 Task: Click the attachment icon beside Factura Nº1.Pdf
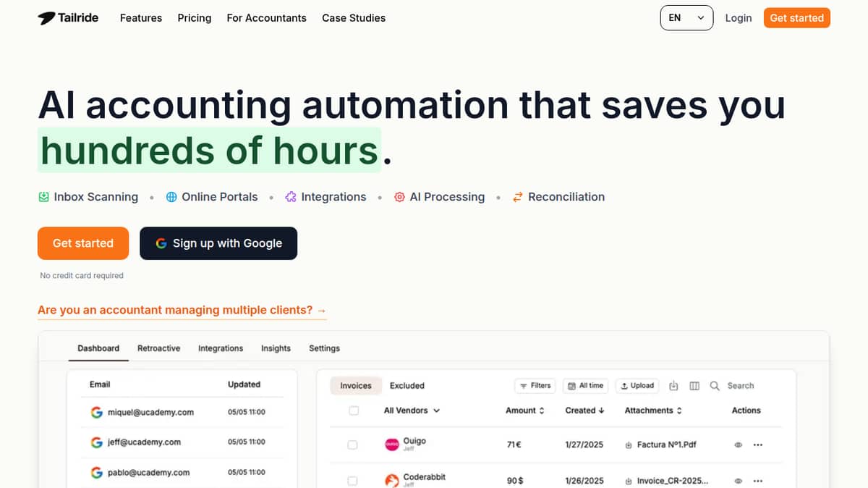click(x=629, y=445)
